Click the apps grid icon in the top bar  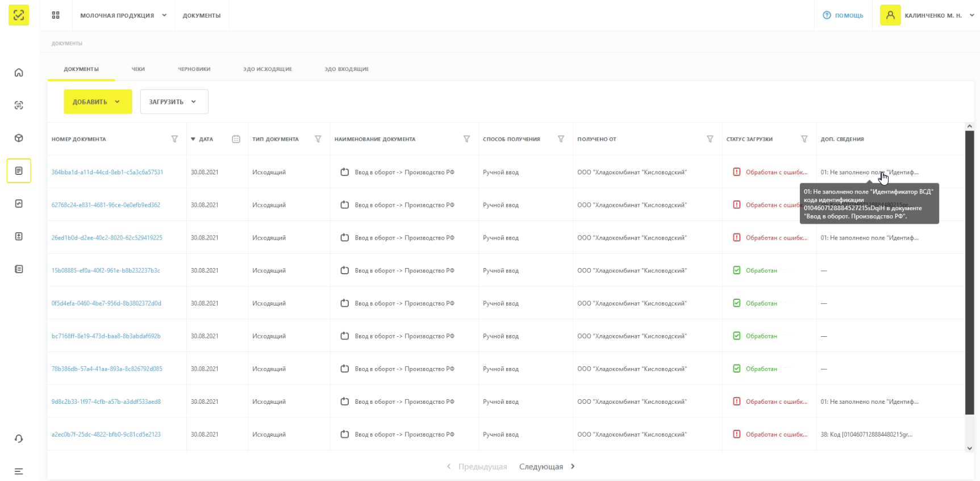[x=56, y=15]
